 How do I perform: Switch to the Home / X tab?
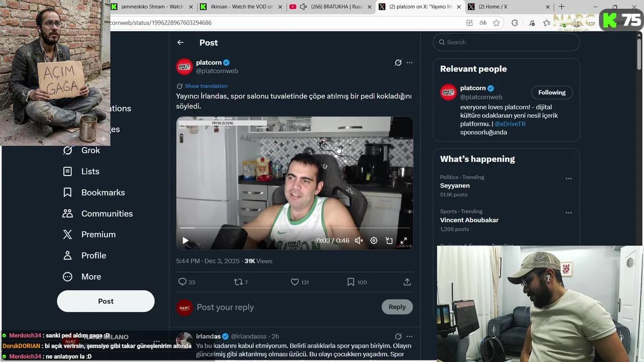[x=508, y=7]
